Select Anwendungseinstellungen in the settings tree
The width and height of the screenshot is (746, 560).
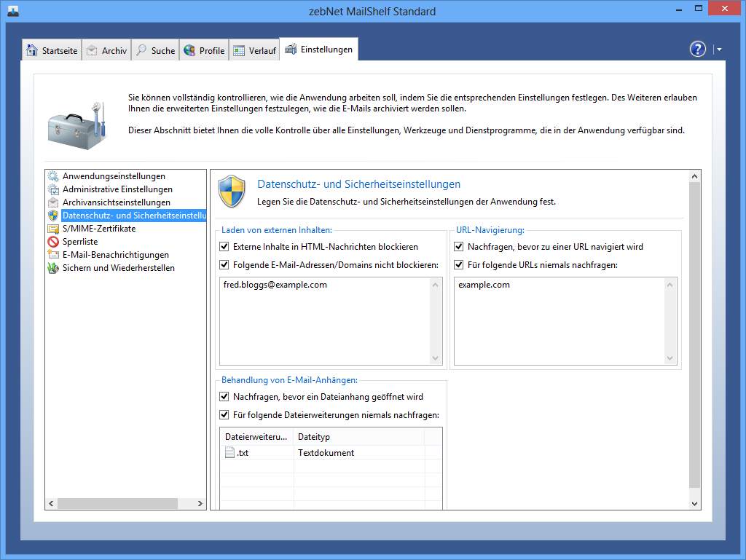pos(114,176)
